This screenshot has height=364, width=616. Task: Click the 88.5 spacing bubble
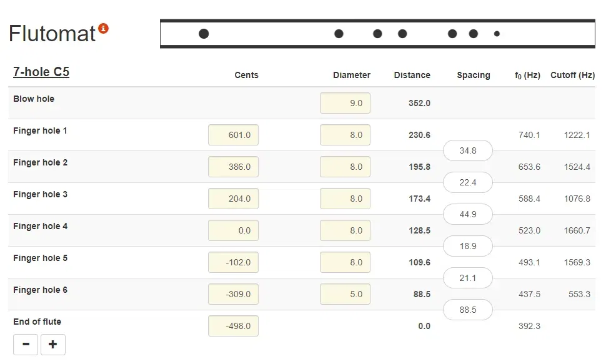pyautogui.click(x=467, y=310)
